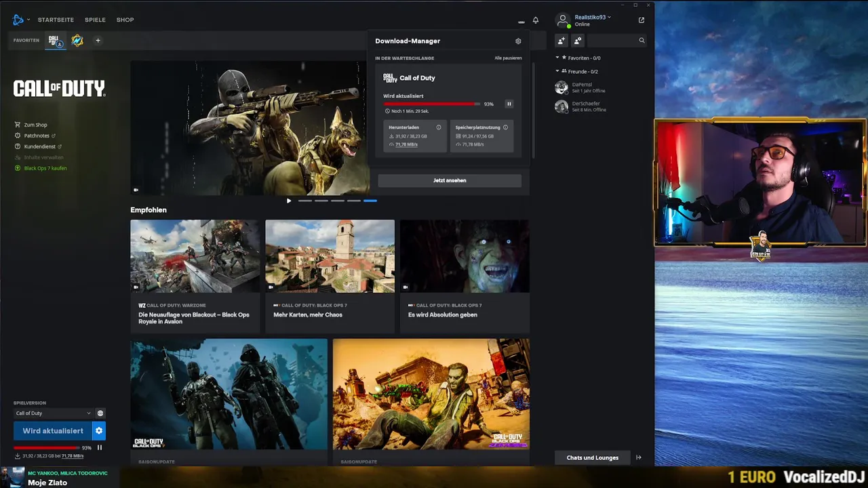The height and width of the screenshot is (488, 868).
Task: Open the Kundendienst link
Action: 40,146
